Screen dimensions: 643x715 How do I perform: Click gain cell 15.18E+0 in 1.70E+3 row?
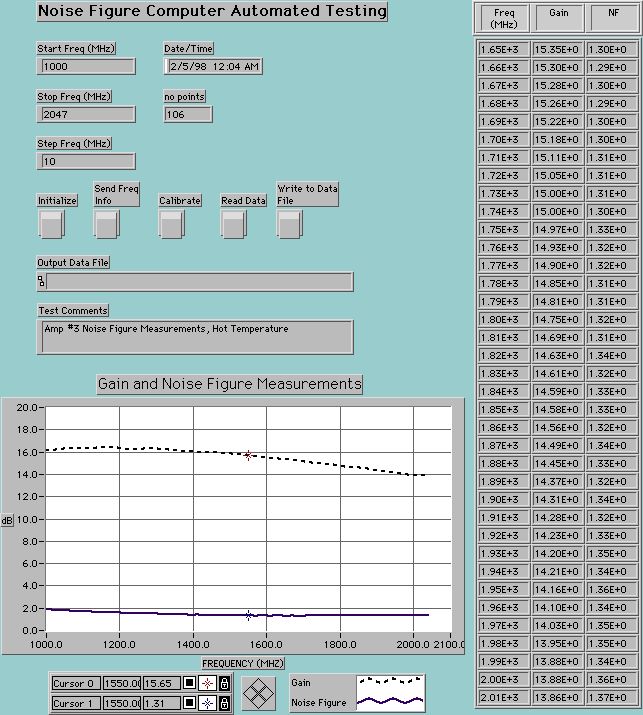pyautogui.click(x=558, y=140)
